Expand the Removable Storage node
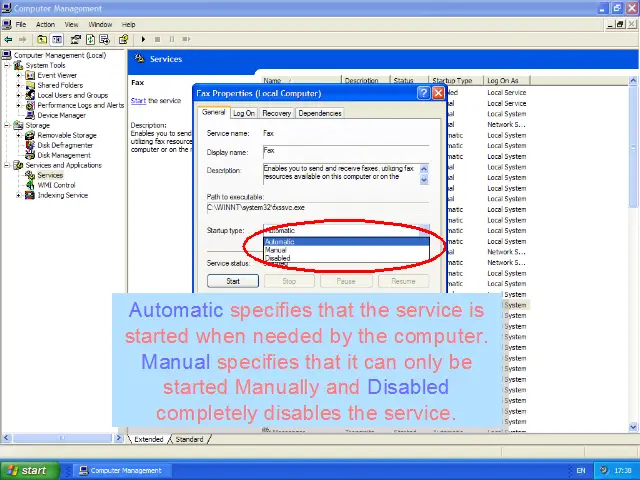 click(18, 135)
